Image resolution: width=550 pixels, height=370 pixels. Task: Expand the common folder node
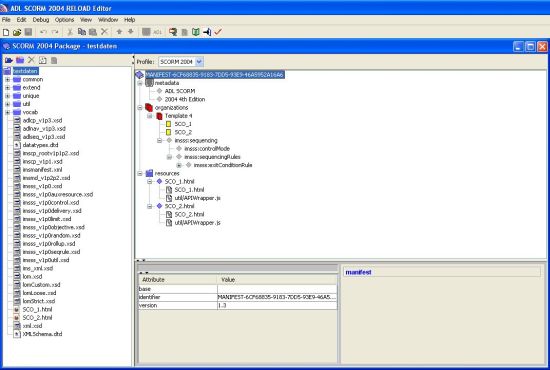coord(7,80)
